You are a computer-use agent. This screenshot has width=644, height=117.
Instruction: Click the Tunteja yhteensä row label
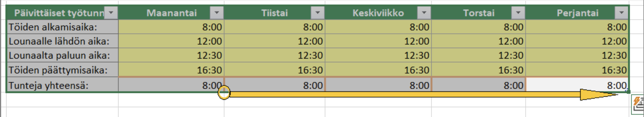[62, 85]
